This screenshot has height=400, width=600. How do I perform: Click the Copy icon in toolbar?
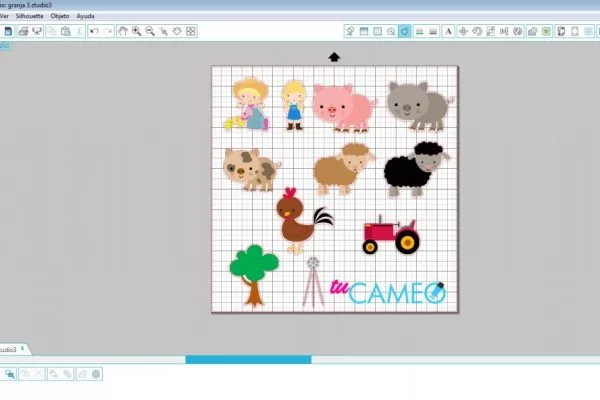(52, 31)
